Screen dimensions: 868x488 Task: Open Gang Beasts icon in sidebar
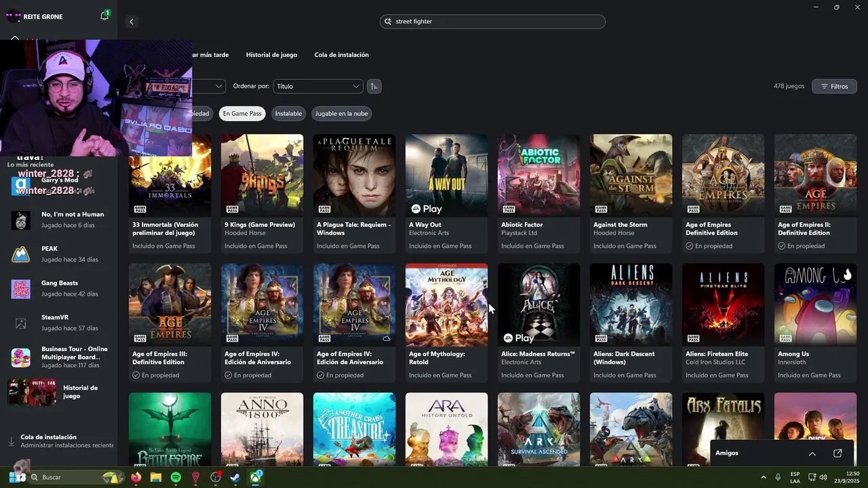(x=21, y=289)
